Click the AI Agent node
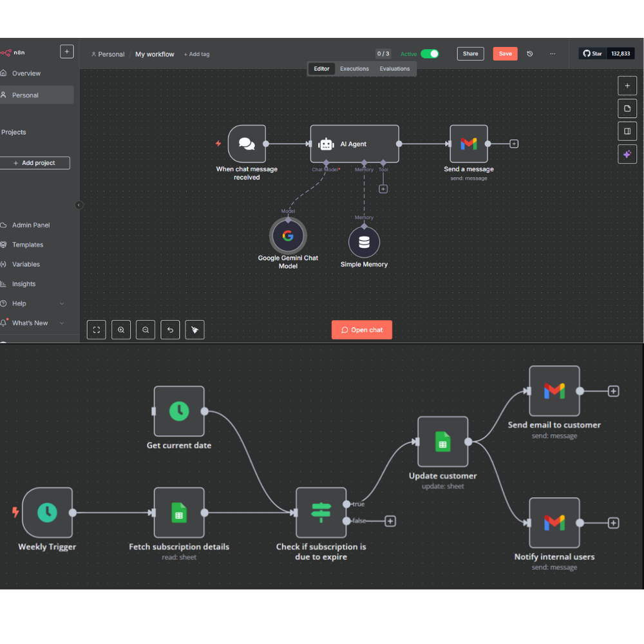 tap(354, 144)
